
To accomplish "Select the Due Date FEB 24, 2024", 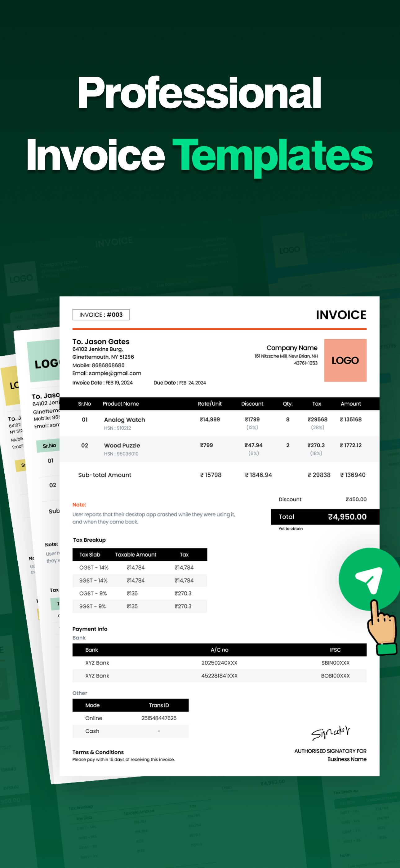I will 180,382.
